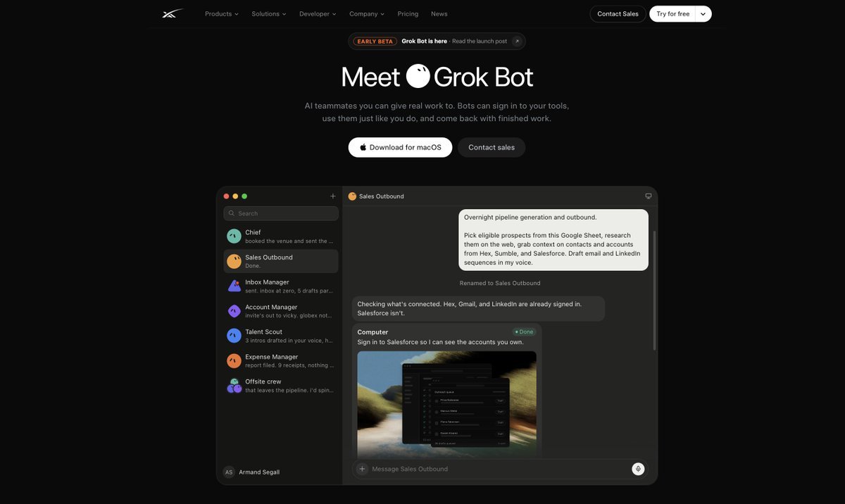Click the Contact sales hero button
The height and width of the screenshot is (504, 845).
pos(492,147)
